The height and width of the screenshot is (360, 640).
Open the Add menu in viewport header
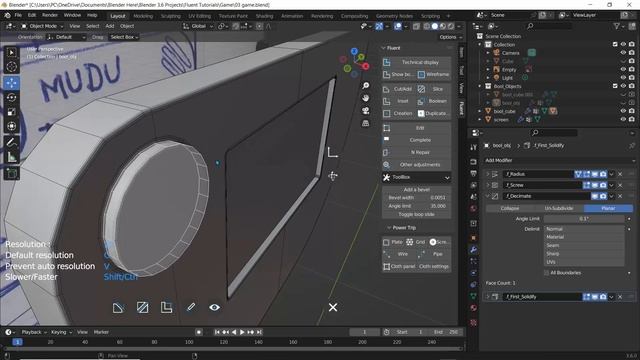tap(110, 26)
